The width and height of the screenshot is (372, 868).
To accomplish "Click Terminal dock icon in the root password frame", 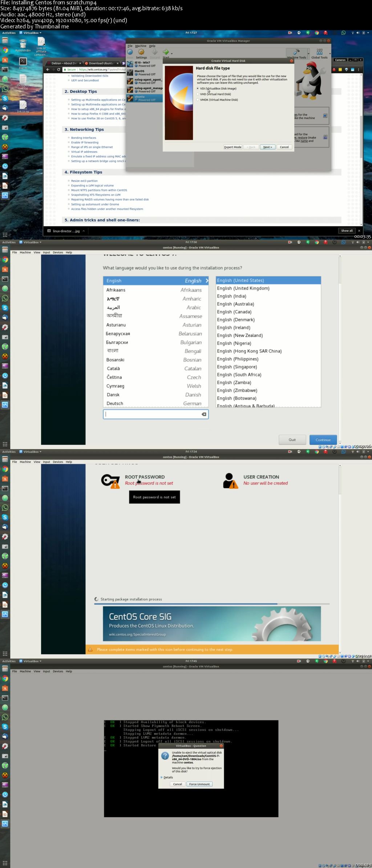I will tap(5, 488).
